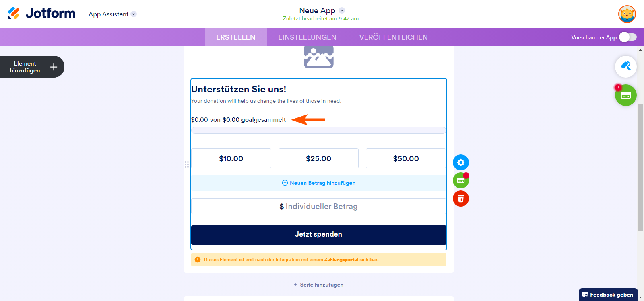Toggle Vorschau der App switch
644x301 pixels.
[x=627, y=37]
